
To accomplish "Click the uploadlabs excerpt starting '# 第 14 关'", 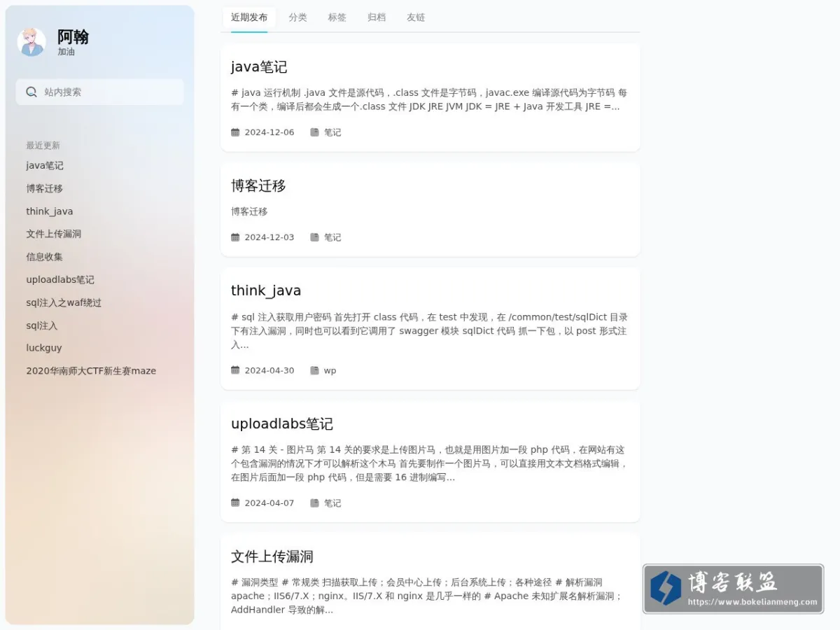I will tap(429, 463).
